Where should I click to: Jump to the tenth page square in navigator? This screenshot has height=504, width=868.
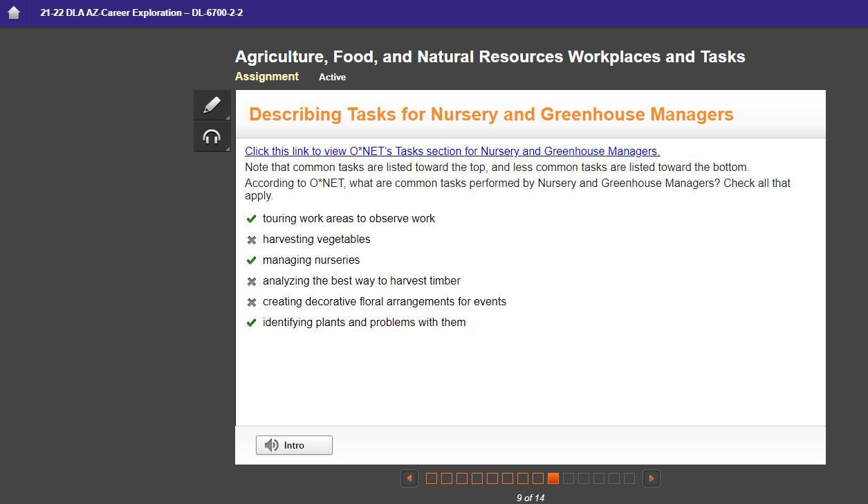pyautogui.click(x=569, y=478)
